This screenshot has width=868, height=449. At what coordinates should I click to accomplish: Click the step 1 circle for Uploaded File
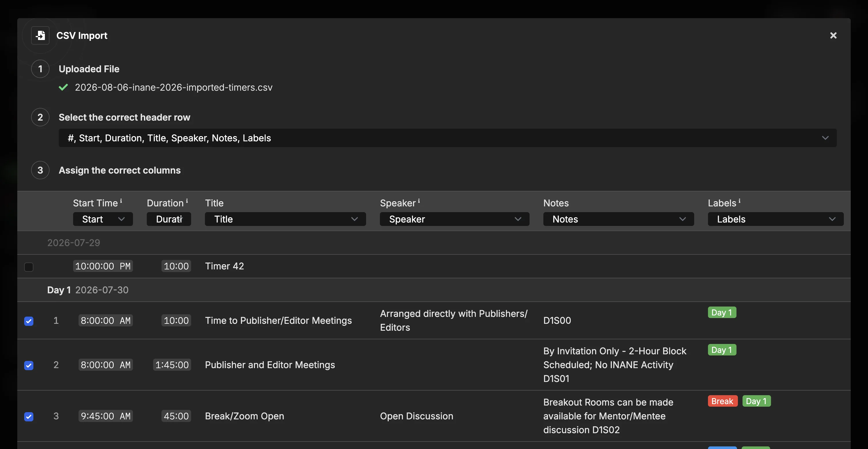(x=40, y=69)
